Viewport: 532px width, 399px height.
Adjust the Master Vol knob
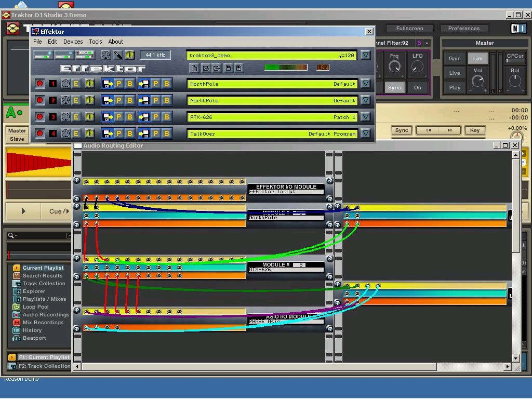coord(478,81)
